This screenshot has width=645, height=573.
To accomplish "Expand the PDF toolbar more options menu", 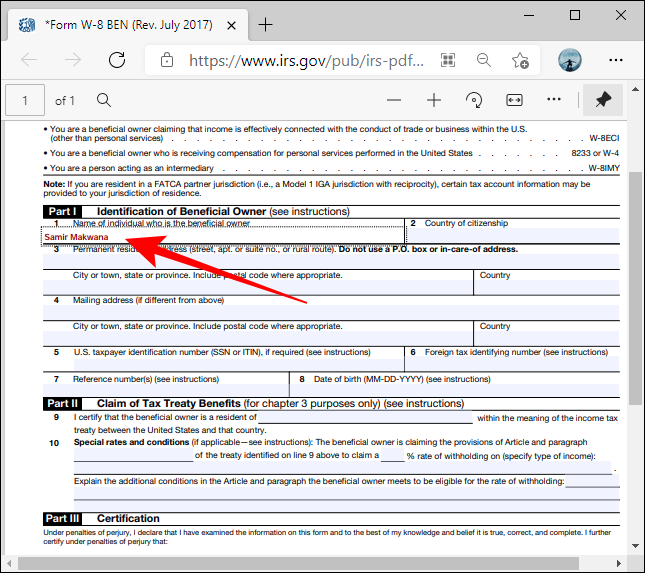I will coord(555,100).
